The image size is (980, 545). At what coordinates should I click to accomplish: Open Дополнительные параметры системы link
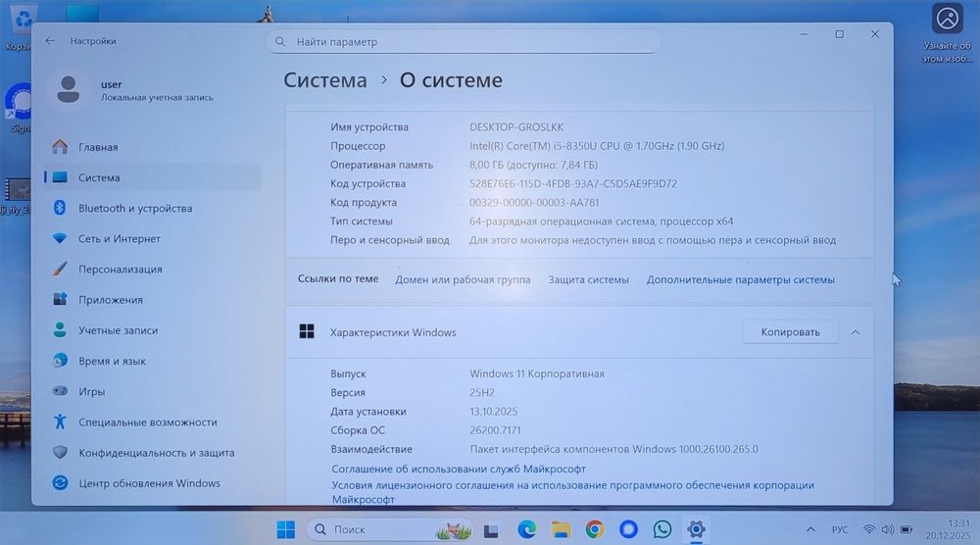pos(740,280)
